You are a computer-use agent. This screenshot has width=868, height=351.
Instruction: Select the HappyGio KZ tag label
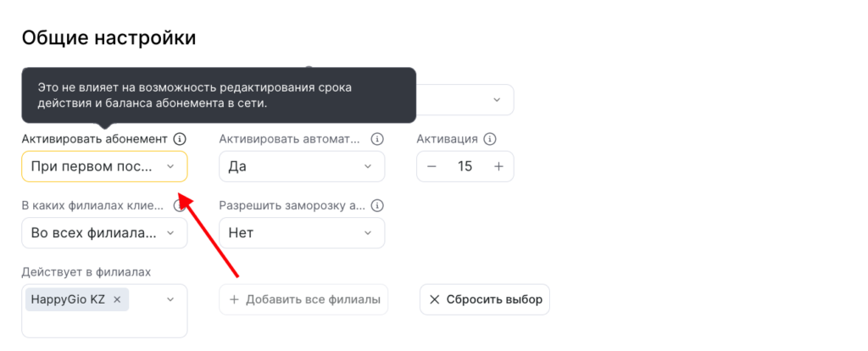point(68,299)
